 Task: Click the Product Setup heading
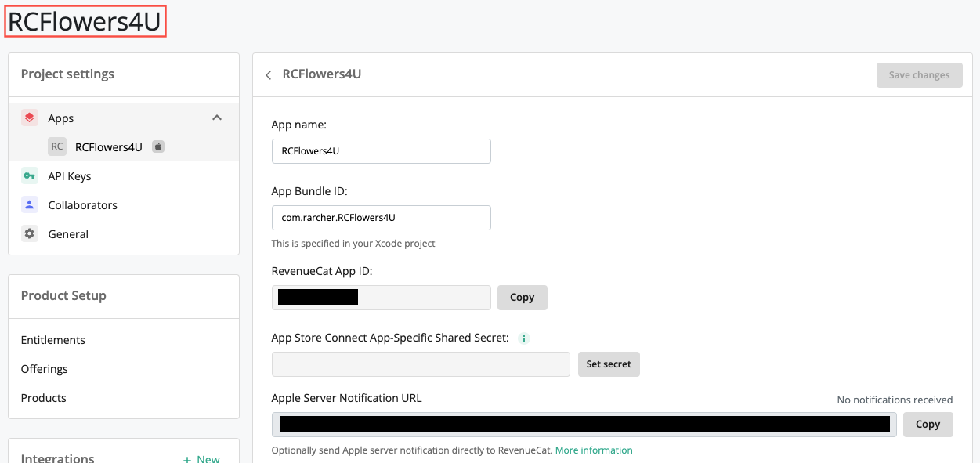pos(63,296)
